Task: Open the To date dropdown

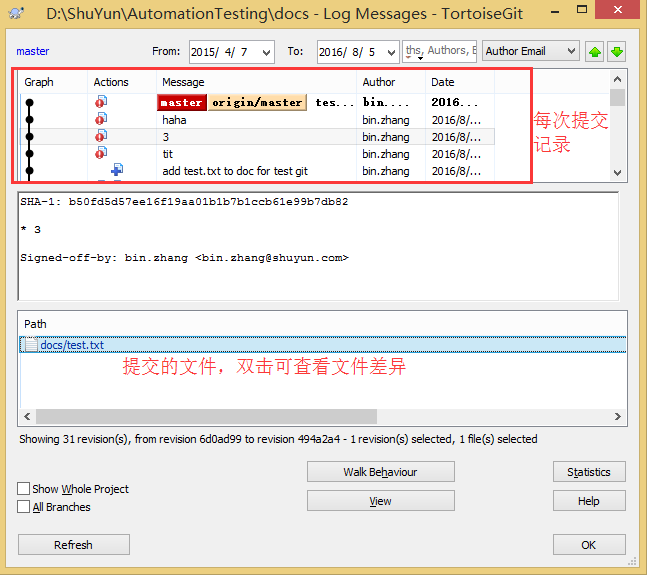Action: [391, 52]
